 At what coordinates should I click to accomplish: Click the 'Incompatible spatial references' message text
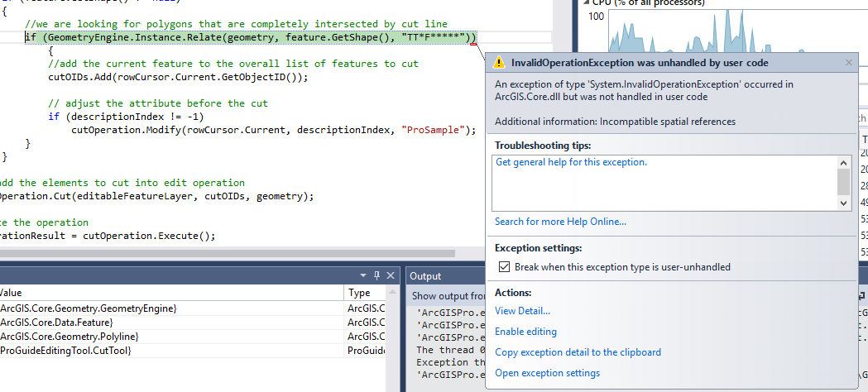click(668, 122)
